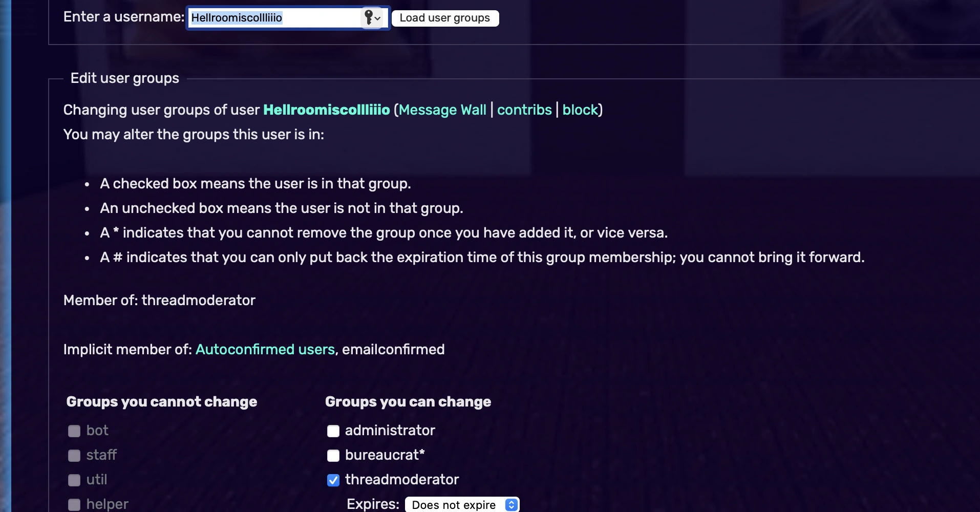Click the "Edit user groups" section heading
This screenshot has height=512, width=980.
[x=124, y=78]
